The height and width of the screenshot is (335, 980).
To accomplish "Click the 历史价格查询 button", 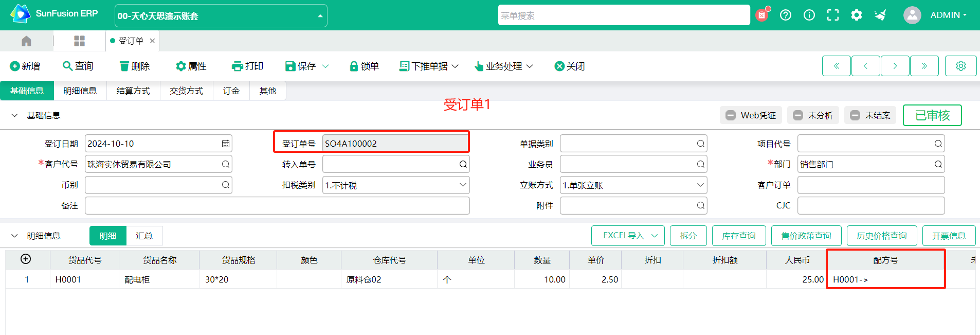I will [x=882, y=236].
